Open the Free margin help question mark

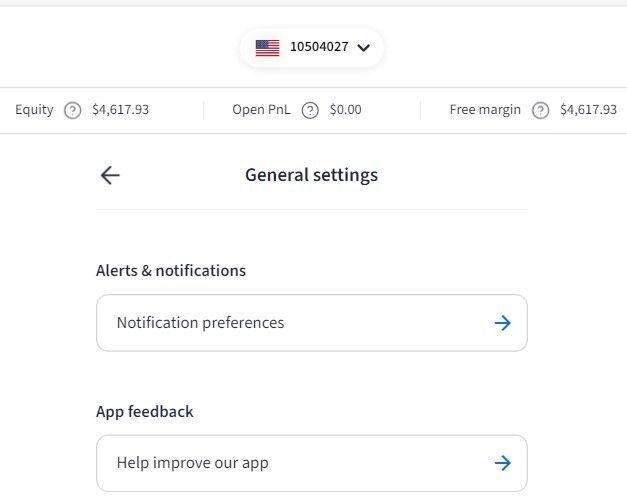540,110
